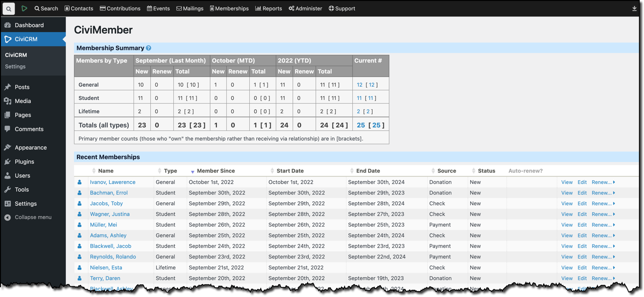The image size is (644, 297).
Task: Open the Administer menu
Action: click(306, 9)
